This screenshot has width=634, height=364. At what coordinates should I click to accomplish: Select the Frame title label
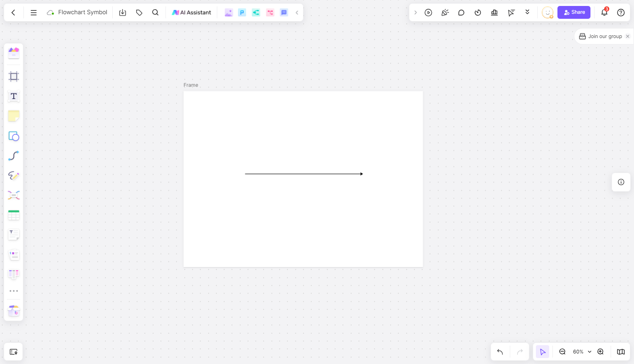[x=191, y=85]
